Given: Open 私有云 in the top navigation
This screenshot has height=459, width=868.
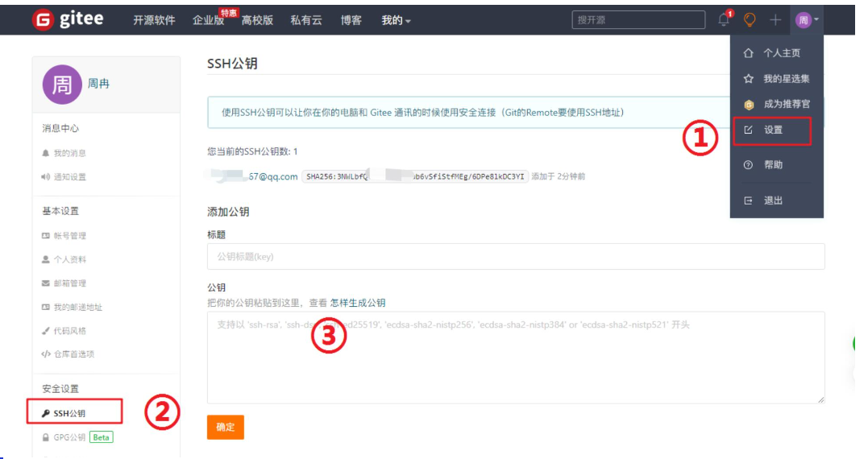Looking at the screenshot, I should 306,20.
